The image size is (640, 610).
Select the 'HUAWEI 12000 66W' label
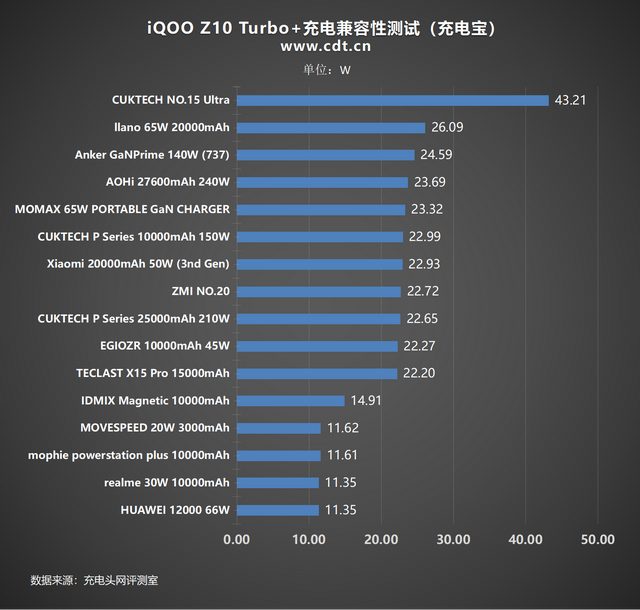[x=175, y=510]
